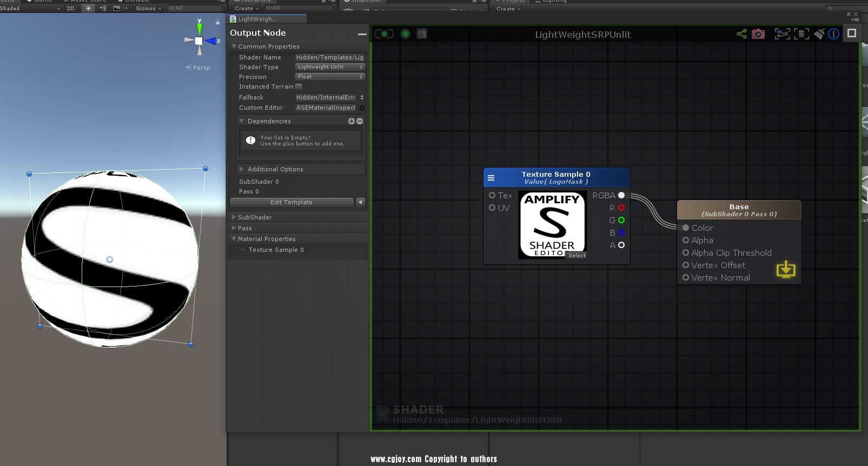Open the Project Create menu
Viewport: 868px width, 466px height.
pyautogui.click(x=508, y=9)
